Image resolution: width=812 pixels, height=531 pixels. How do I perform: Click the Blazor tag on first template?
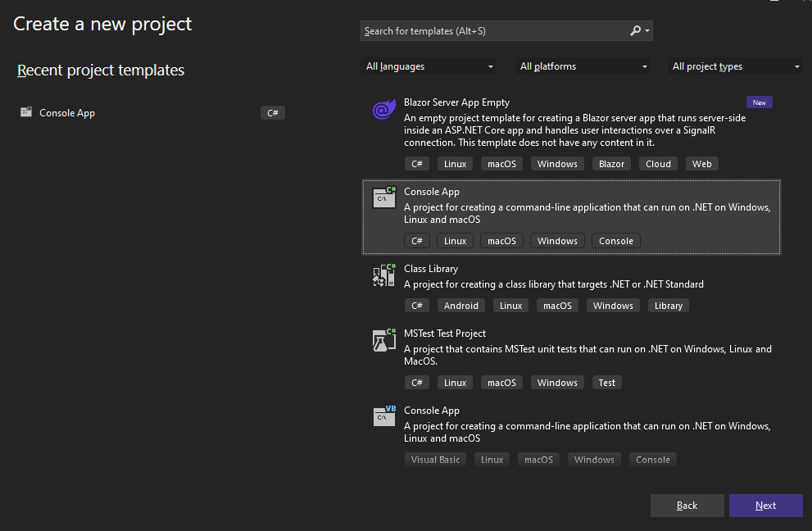coord(611,164)
